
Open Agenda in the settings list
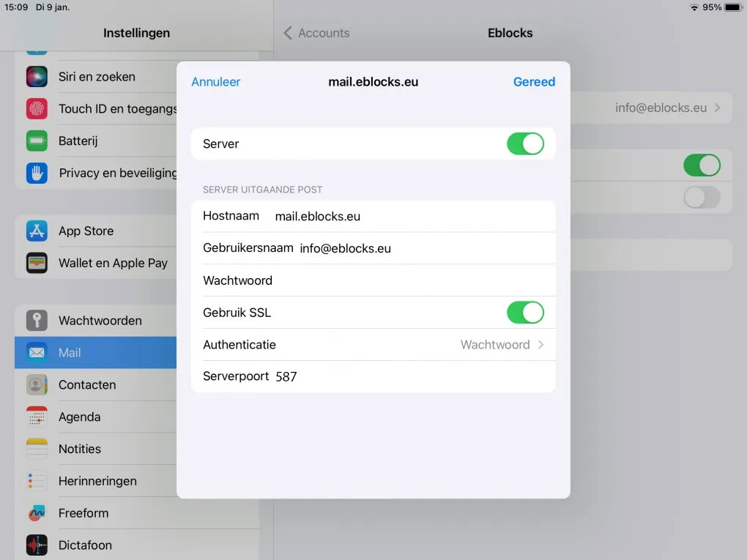[x=79, y=417]
